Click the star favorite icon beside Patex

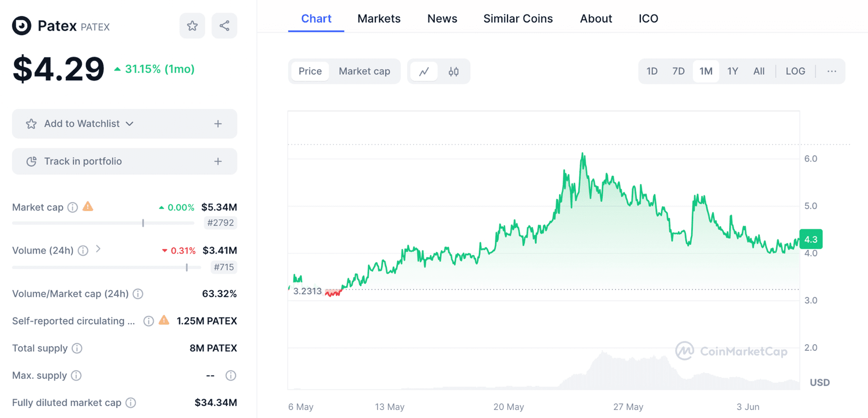[x=192, y=26]
